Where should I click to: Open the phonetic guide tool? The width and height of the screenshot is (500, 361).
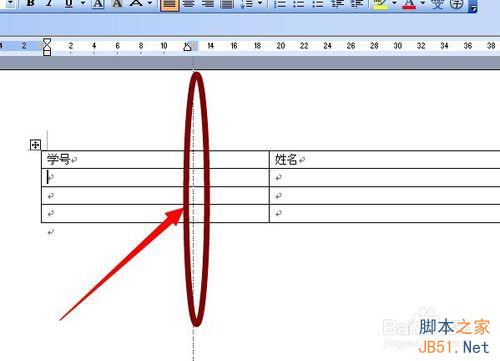437,3
